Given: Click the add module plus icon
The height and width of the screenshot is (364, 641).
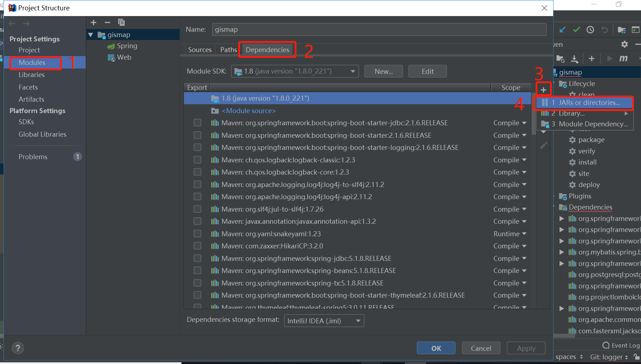Looking at the screenshot, I should [94, 22].
